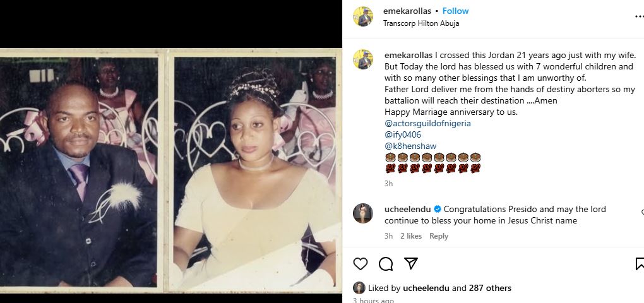Viewport: 644px width, 303px height.
Task: View the 287 others who liked
Action: pyautogui.click(x=490, y=288)
